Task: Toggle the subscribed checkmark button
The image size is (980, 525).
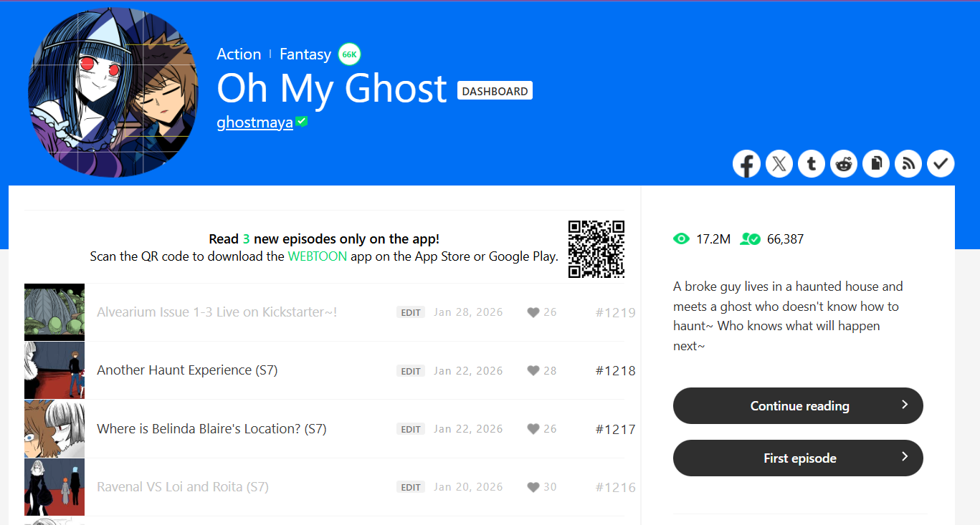Action: pos(941,164)
